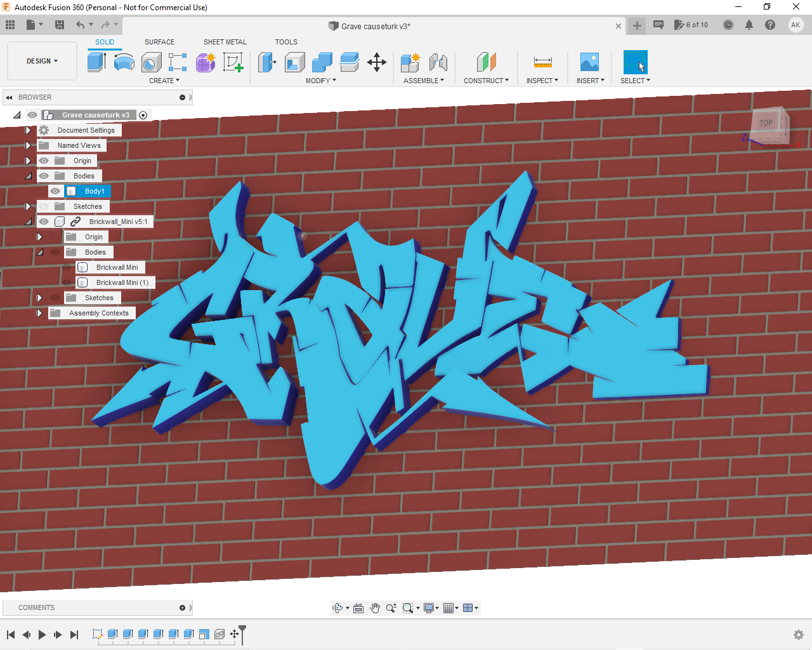Viewport: 812px width, 650px height.
Task: Click the Undo arrow
Action: click(81, 25)
